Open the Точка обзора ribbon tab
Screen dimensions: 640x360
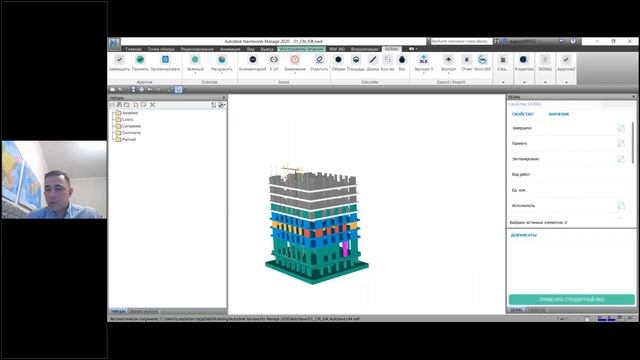click(161, 49)
